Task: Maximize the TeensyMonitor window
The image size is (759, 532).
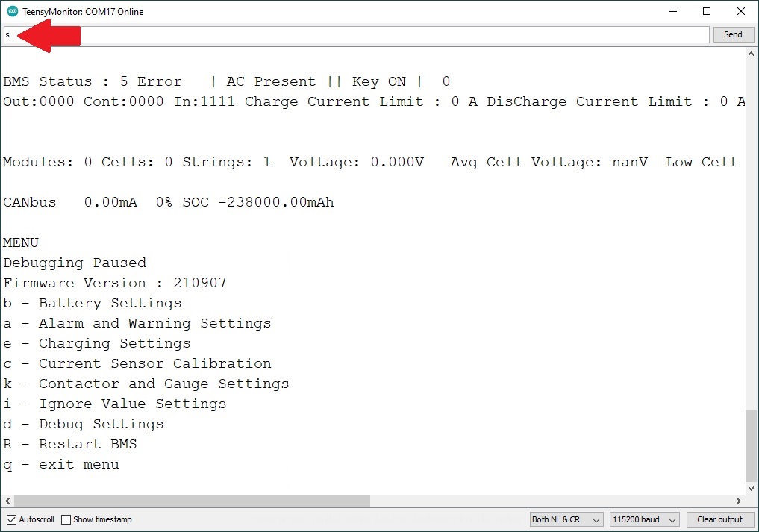Action: pos(707,11)
